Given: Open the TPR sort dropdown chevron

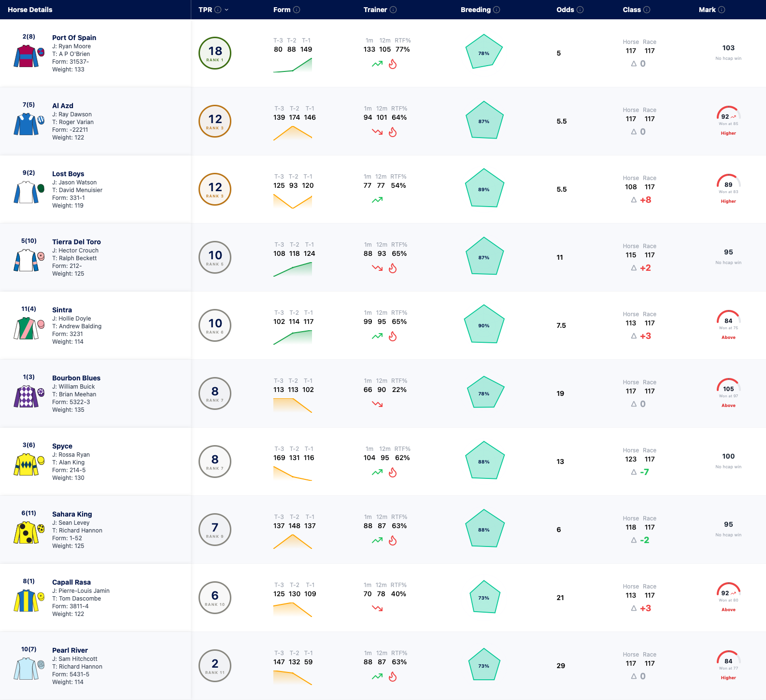Looking at the screenshot, I should click(227, 10).
